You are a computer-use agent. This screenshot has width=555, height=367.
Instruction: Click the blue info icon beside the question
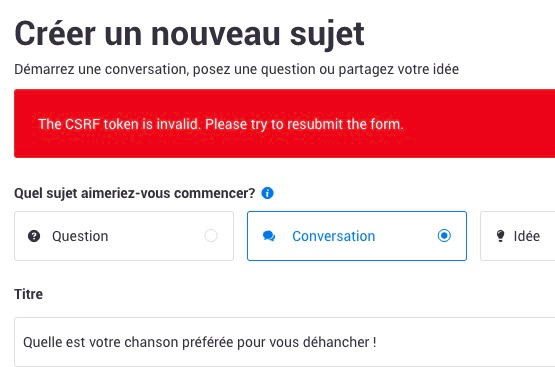(x=267, y=193)
